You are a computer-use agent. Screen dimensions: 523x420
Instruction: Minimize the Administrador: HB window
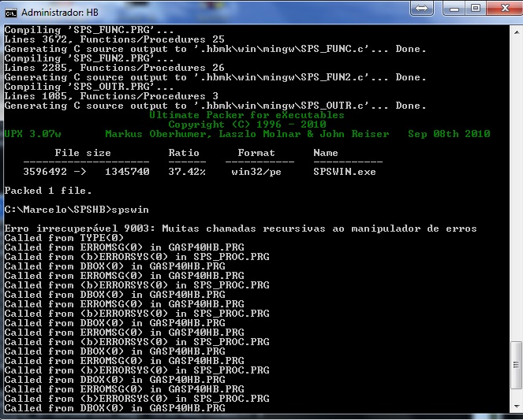point(454,9)
